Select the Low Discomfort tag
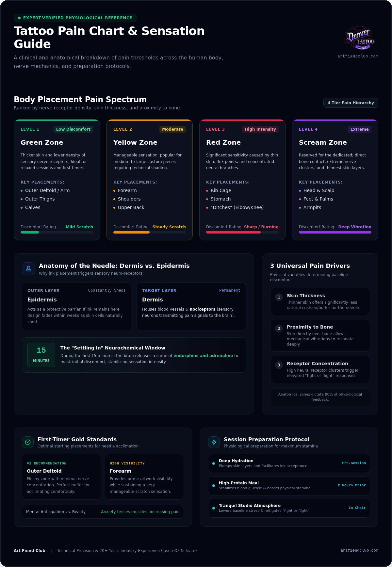Image resolution: width=392 pixels, height=567 pixels. coord(73,129)
